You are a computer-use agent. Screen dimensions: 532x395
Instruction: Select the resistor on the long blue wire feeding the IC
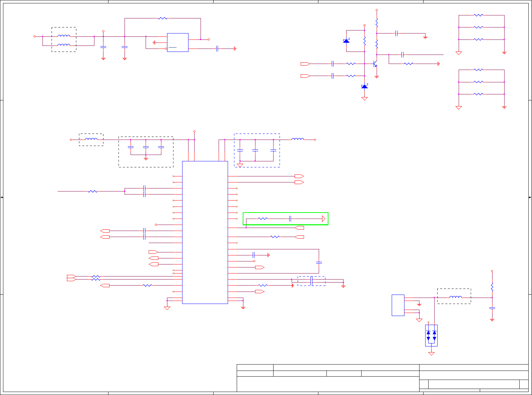(93, 191)
